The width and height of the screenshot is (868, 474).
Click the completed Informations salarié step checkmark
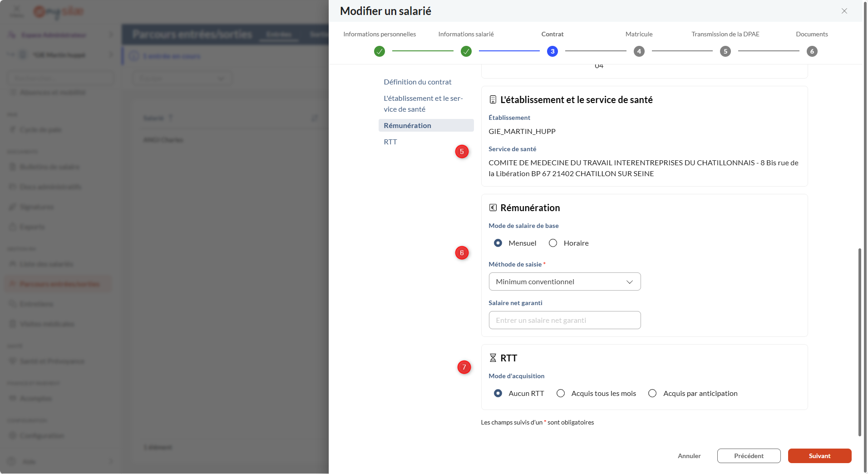click(466, 51)
